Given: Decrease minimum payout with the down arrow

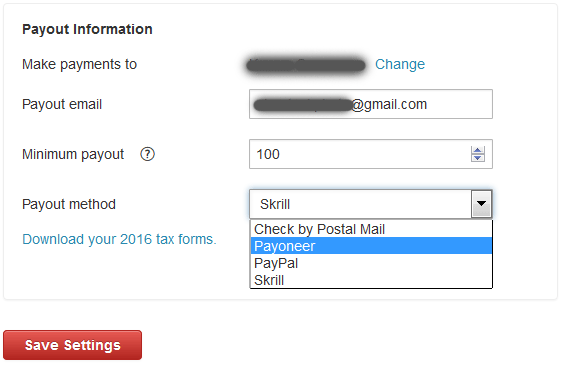Looking at the screenshot, I should [x=477, y=158].
